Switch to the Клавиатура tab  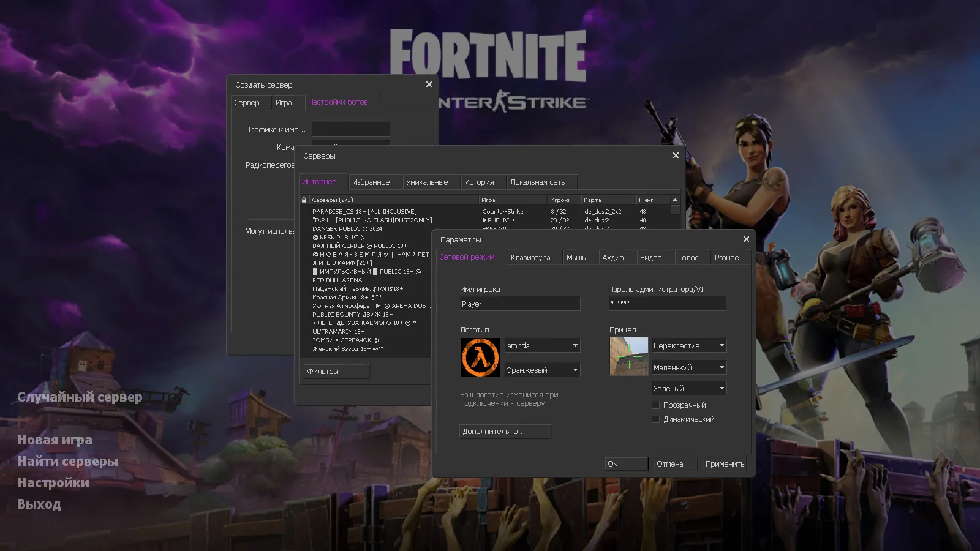click(x=533, y=257)
